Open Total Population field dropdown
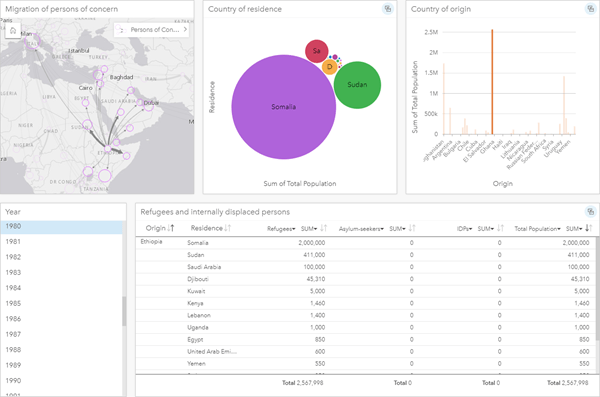 tap(537, 229)
